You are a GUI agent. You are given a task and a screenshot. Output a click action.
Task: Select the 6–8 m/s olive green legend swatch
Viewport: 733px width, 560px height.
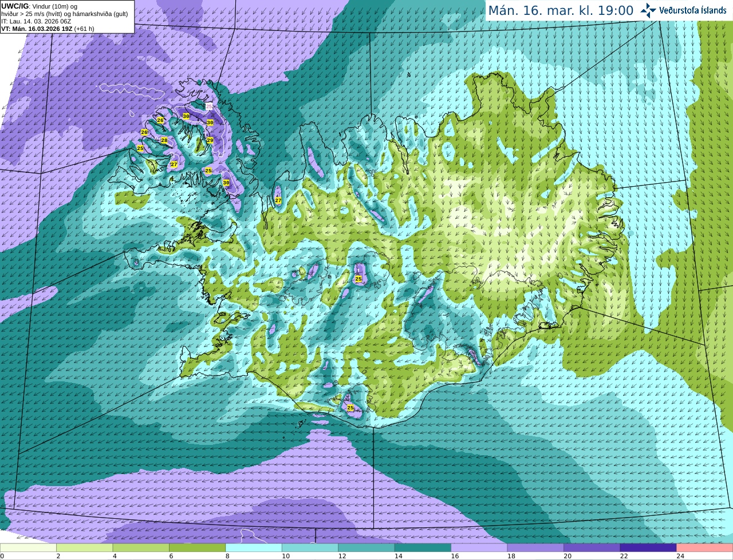pos(198,547)
